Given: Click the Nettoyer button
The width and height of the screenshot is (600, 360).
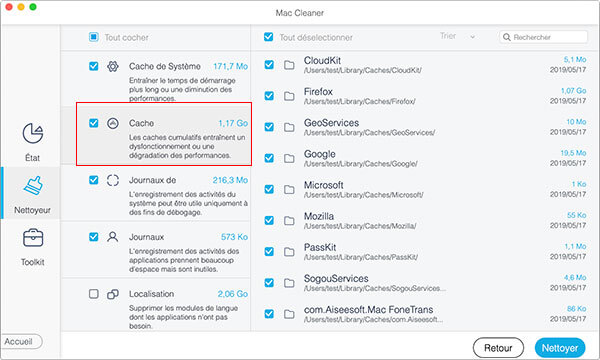Looking at the screenshot, I should click(560, 348).
